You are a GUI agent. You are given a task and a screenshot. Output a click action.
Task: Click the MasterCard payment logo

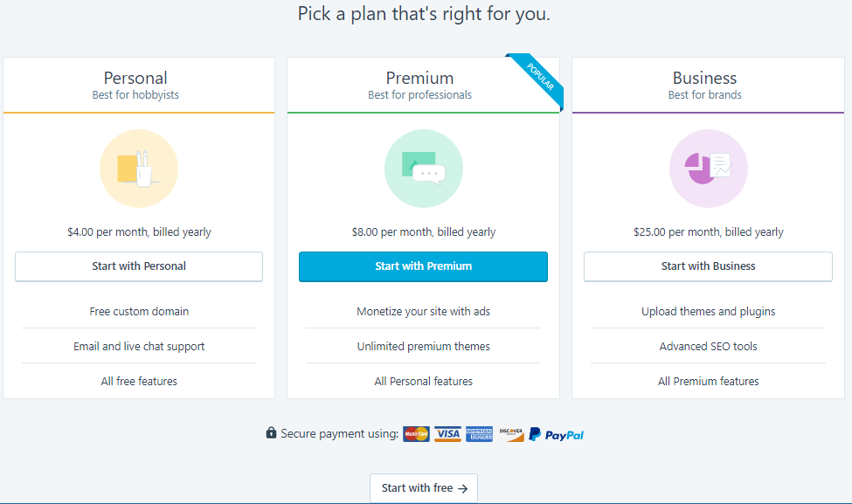coord(416,434)
